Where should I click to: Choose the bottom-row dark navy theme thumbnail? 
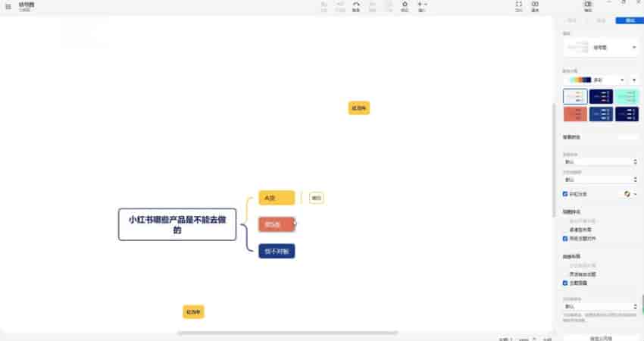click(627, 114)
